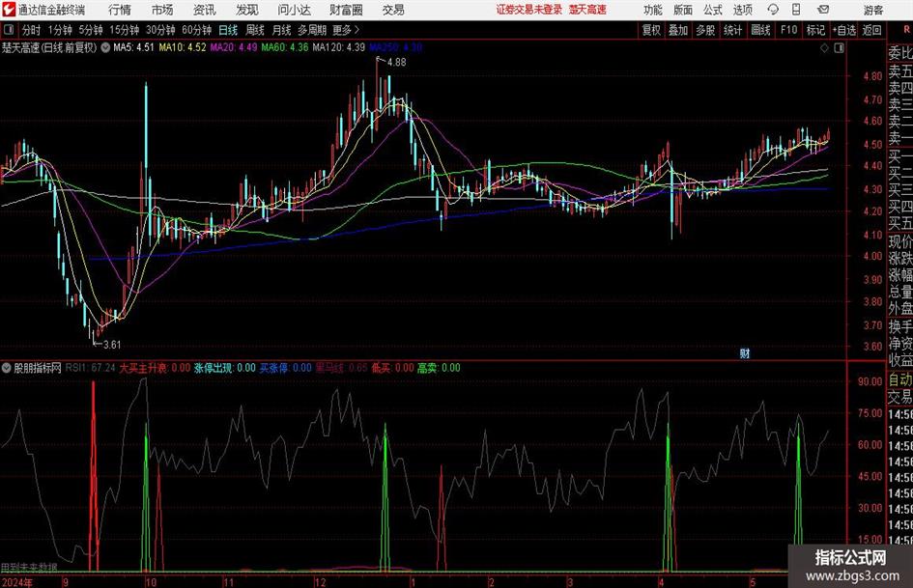This screenshot has width=913, height=588.
Task: Switch to 15分钟 period
Action: pos(125,30)
